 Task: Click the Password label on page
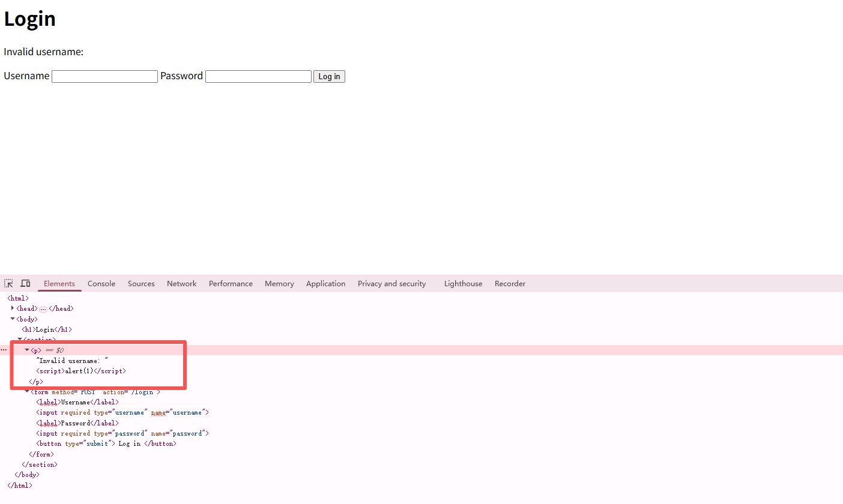click(x=181, y=76)
